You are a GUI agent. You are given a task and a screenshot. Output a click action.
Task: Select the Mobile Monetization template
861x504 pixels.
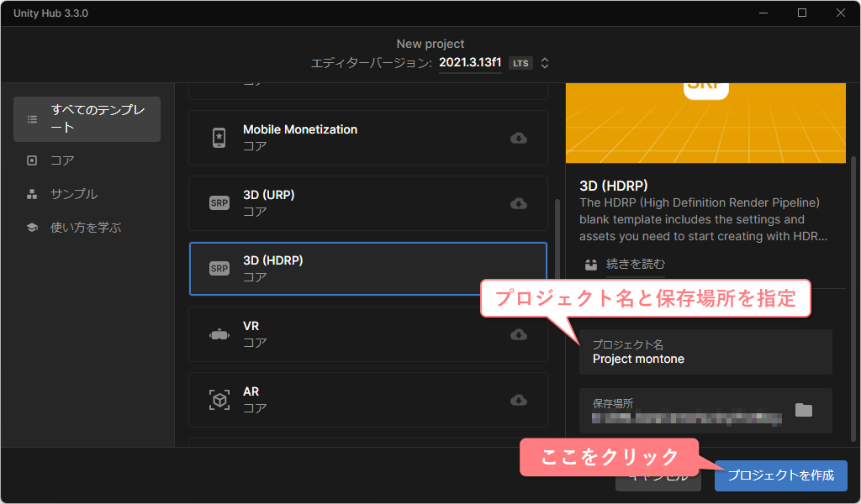click(x=368, y=138)
